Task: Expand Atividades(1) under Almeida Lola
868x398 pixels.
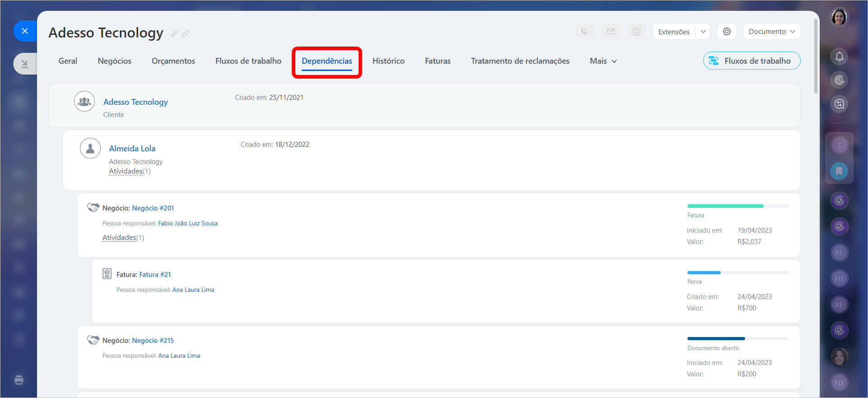Action: tap(130, 171)
